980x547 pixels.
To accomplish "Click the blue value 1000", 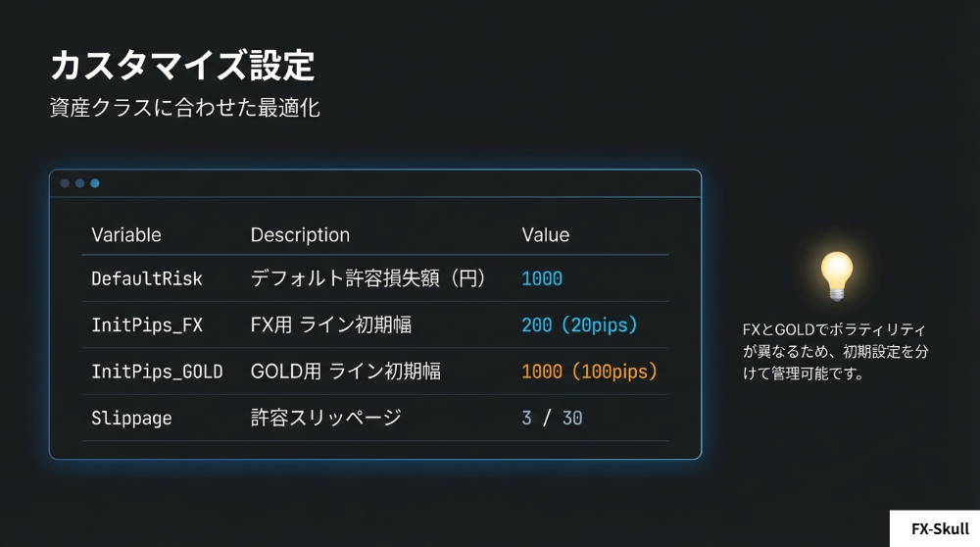I will pyautogui.click(x=542, y=278).
